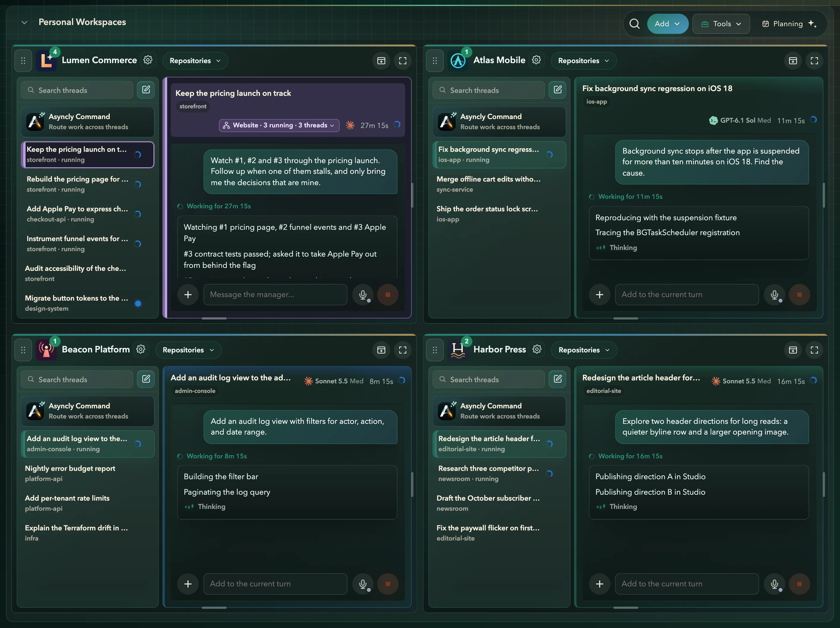The width and height of the screenshot is (840, 628).
Task: Select thread Fix the paywall flicker
Action: pyautogui.click(x=499, y=533)
